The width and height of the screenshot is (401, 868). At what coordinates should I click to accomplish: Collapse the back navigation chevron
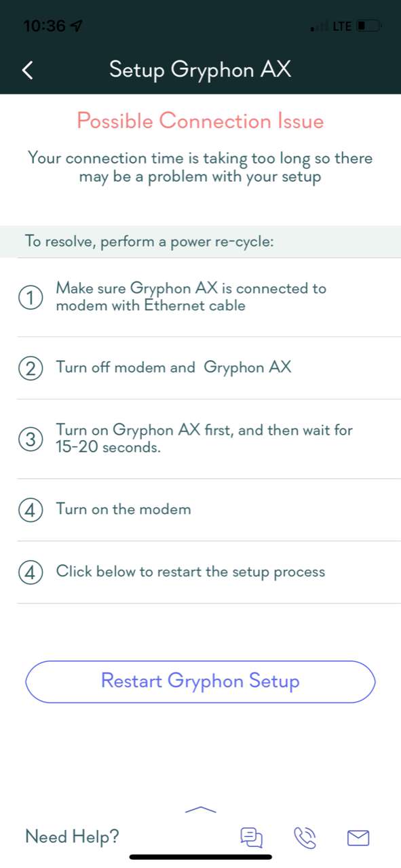(x=26, y=70)
